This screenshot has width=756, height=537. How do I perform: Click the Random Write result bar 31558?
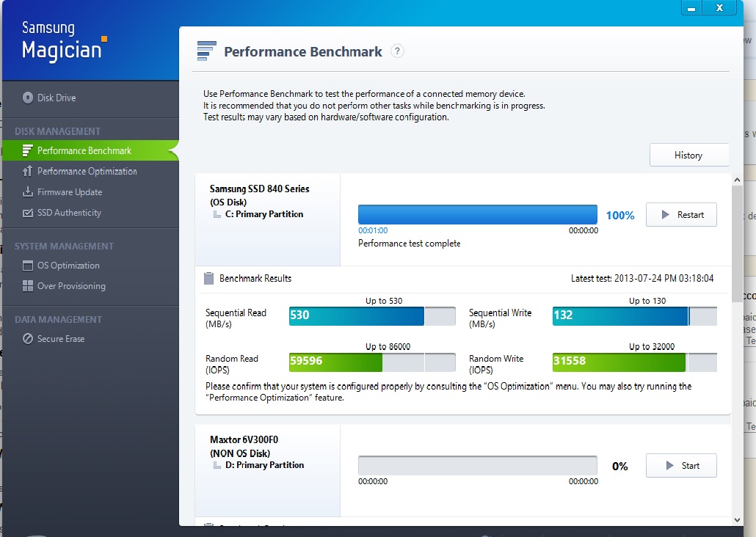click(634, 362)
